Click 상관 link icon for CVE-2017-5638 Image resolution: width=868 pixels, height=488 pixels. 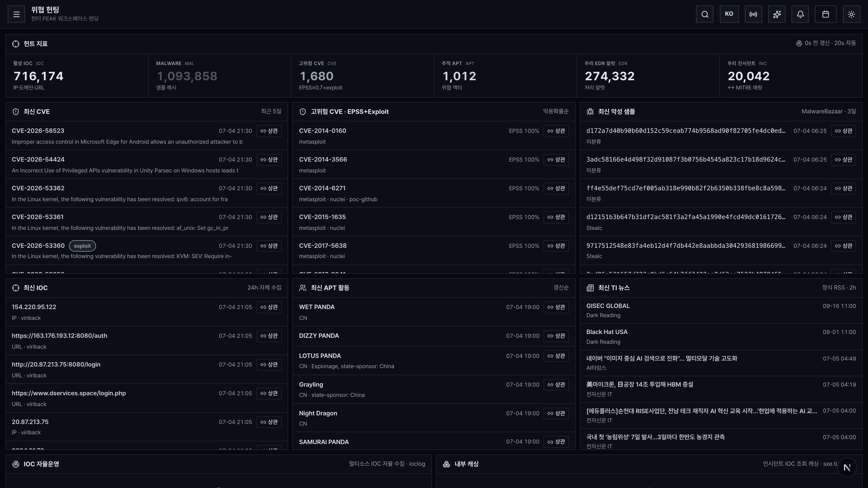tap(556, 246)
